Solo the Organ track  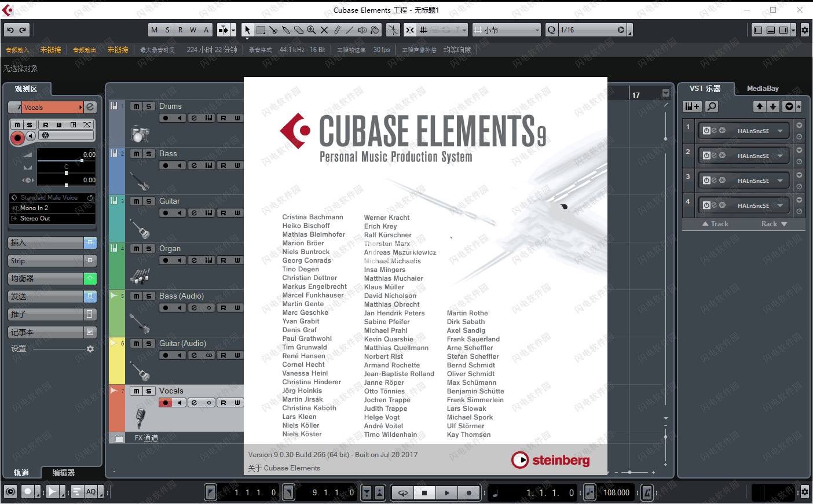point(149,249)
